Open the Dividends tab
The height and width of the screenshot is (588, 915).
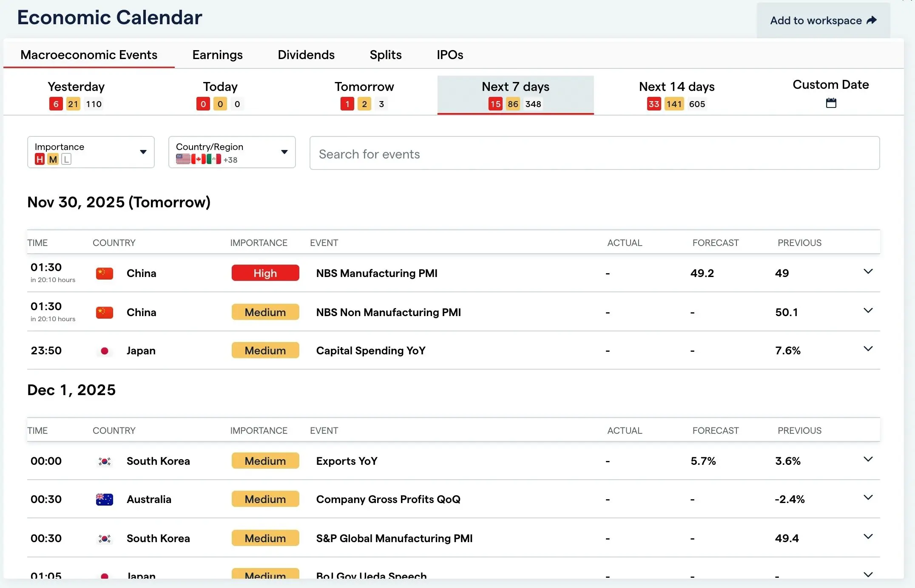click(x=306, y=55)
